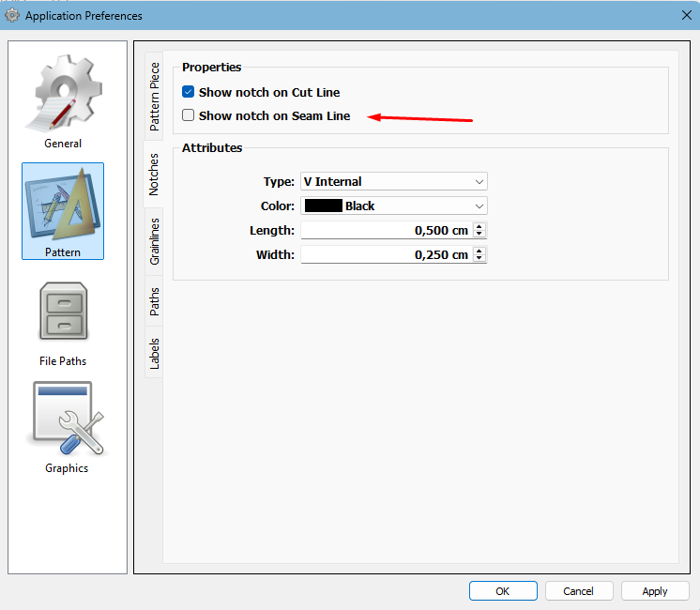Switch to the Pattern Piece tab
This screenshot has height=610, width=700.
click(155, 96)
